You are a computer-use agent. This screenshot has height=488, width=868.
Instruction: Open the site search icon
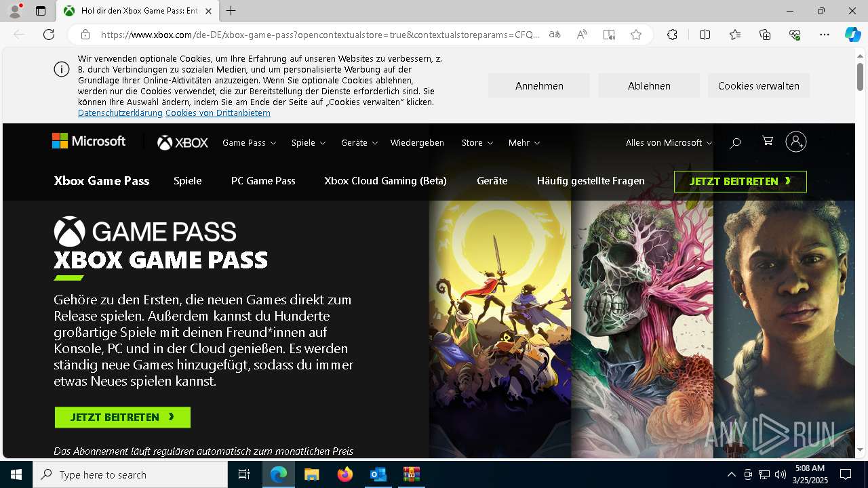735,142
